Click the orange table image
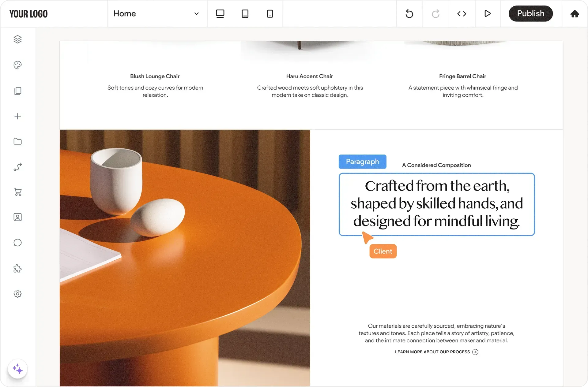Viewport: 588px width, 387px height. 185,258
